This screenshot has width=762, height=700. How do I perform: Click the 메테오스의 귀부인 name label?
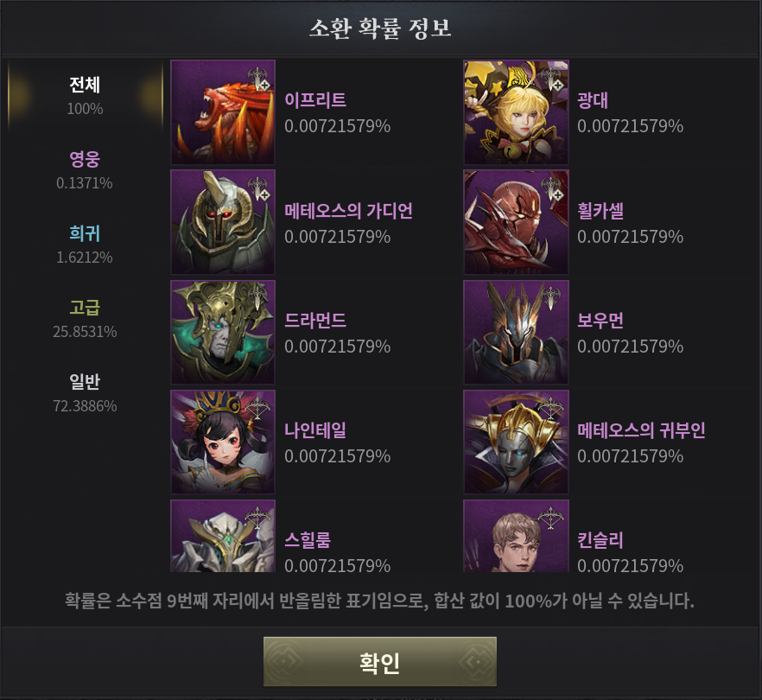641,430
